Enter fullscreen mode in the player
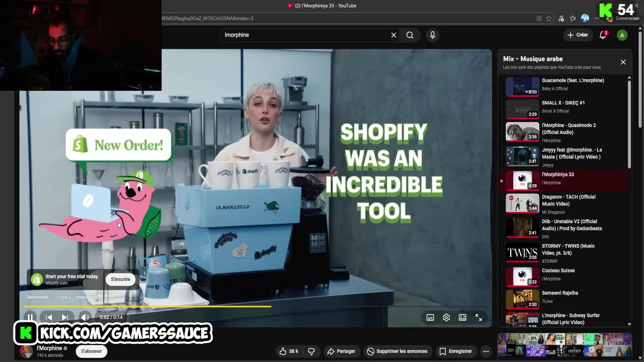The width and height of the screenshot is (644, 362). 478,317
